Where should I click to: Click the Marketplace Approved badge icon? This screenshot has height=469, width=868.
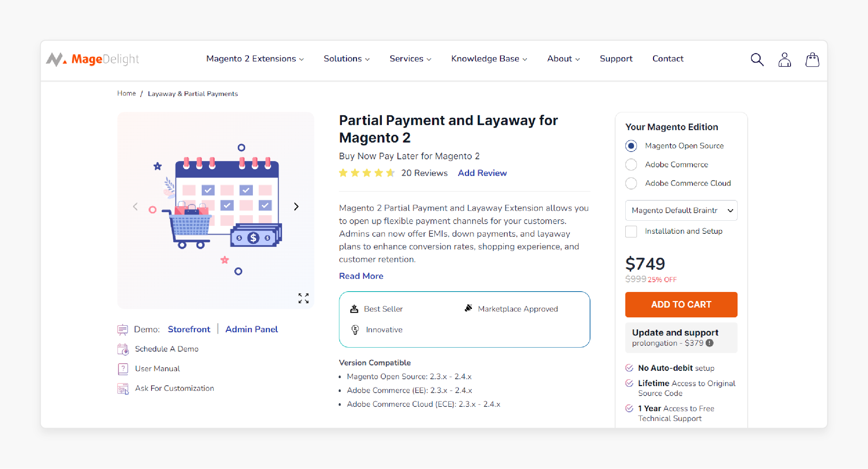(468, 308)
